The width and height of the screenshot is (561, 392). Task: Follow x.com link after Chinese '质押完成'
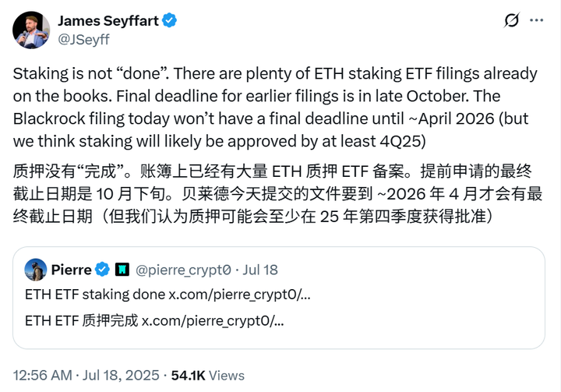213,320
